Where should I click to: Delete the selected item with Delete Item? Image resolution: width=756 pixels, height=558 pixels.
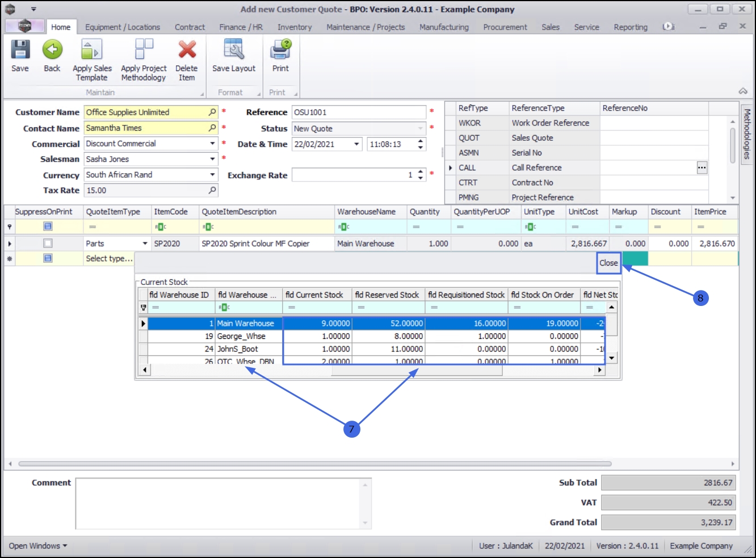pyautogui.click(x=187, y=60)
